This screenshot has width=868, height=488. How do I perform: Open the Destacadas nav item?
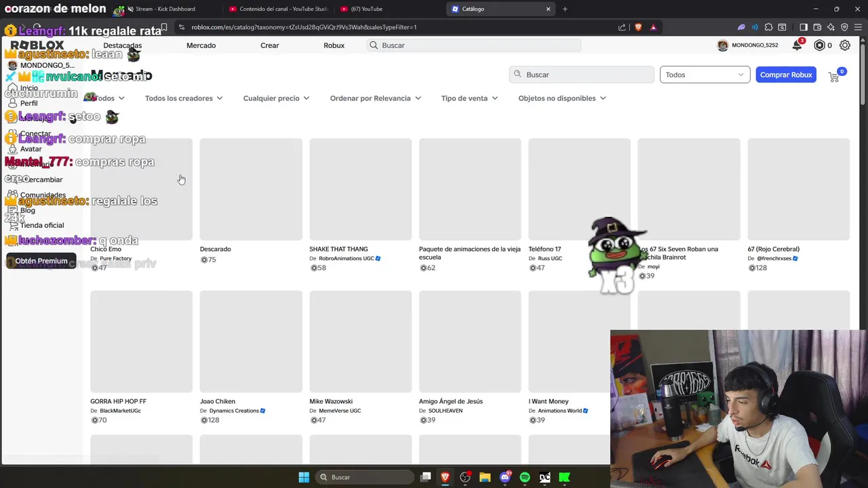(x=123, y=45)
